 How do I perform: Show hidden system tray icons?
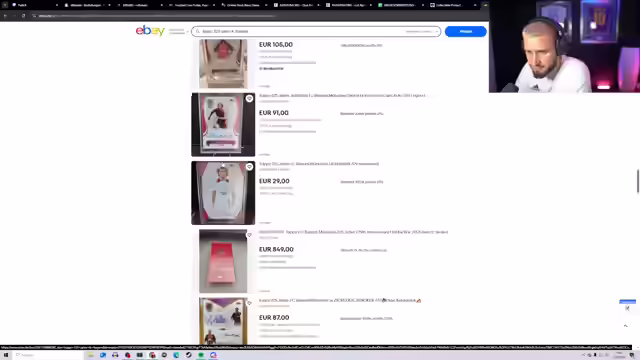click(x=583, y=355)
